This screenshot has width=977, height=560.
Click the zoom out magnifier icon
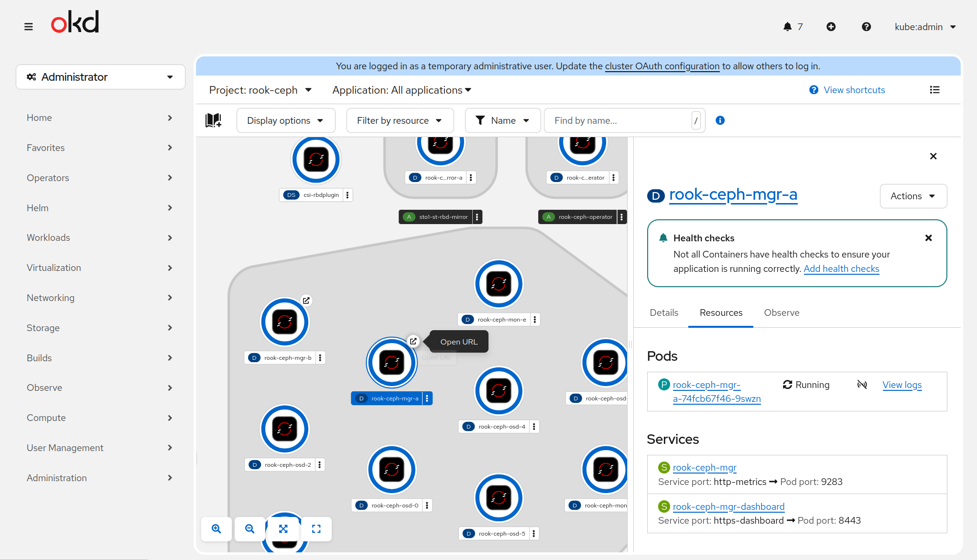click(x=250, y=529)
